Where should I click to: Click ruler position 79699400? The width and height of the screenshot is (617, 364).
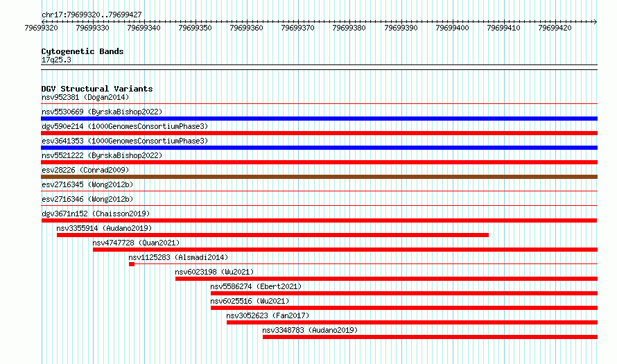[x=453, y=28]
